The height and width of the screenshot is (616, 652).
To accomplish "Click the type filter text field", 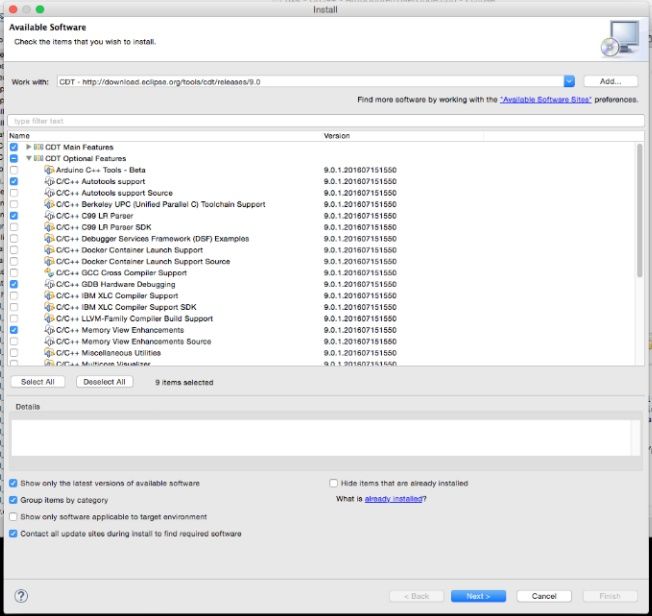I will [326, 121].
